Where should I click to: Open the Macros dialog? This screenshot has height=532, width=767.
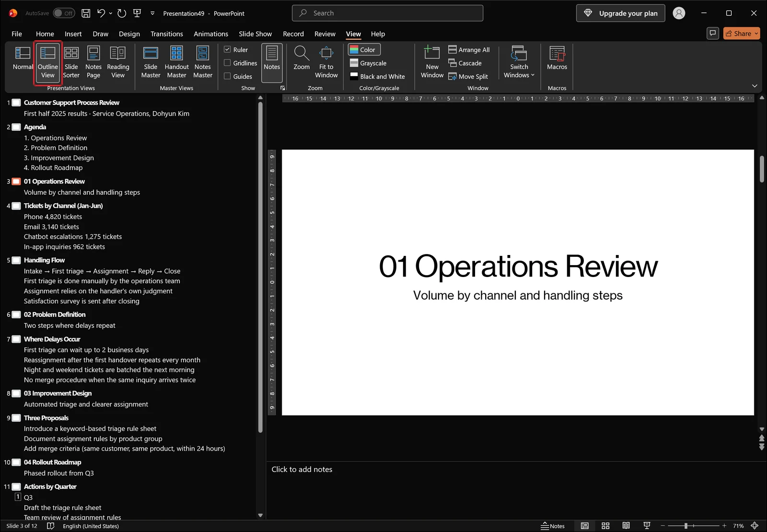click(557, 58)
